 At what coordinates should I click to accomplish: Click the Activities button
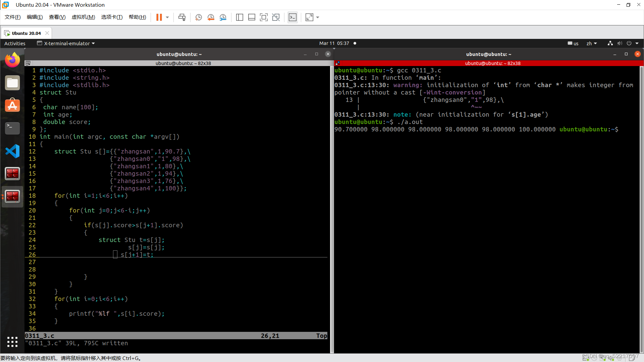(15, 43)
